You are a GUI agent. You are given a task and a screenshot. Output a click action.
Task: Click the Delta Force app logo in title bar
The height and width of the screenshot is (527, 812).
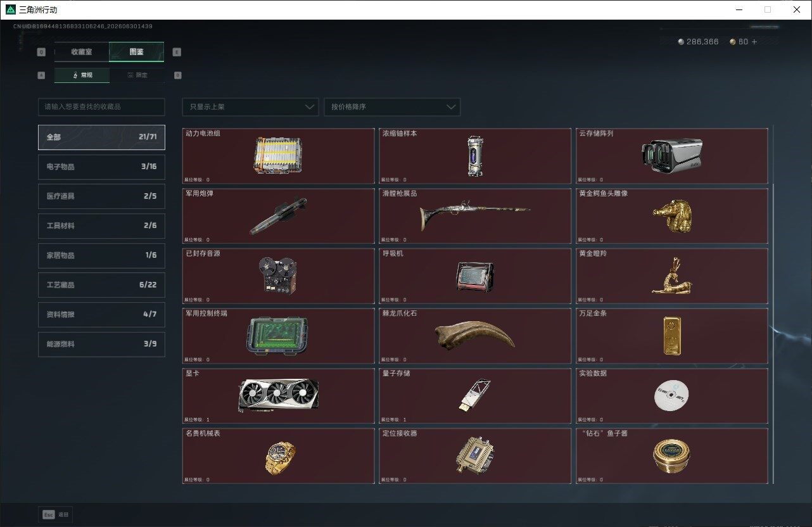click(x=10, y=10)
